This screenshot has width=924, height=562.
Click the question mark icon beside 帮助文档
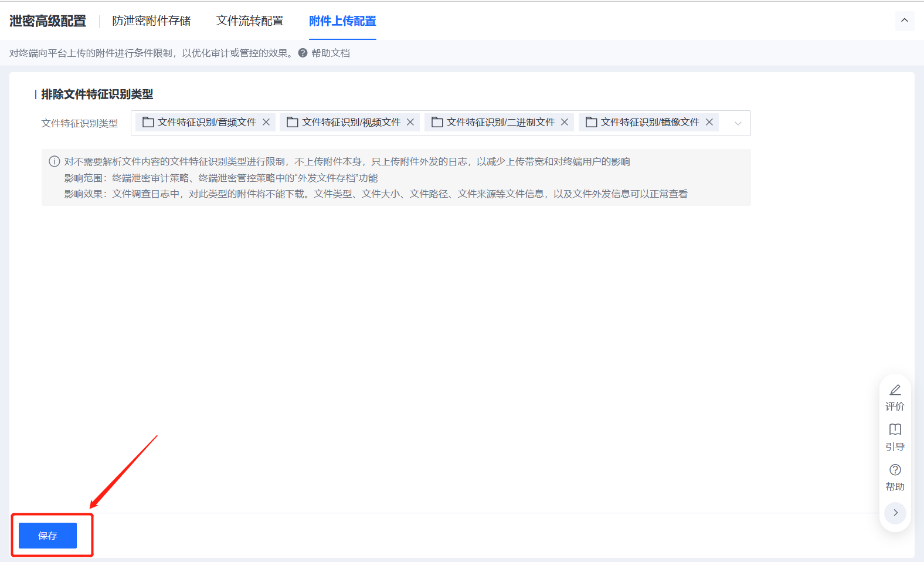(x=303, y=53)
